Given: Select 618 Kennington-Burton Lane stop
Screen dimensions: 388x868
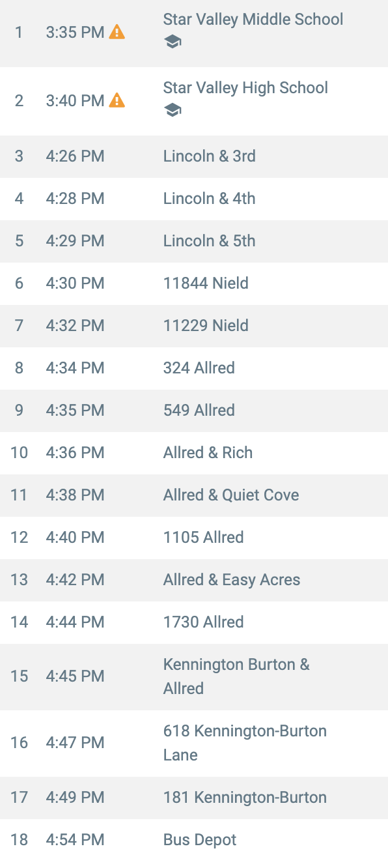Looking at the screenshot, I should click(194, 743).
